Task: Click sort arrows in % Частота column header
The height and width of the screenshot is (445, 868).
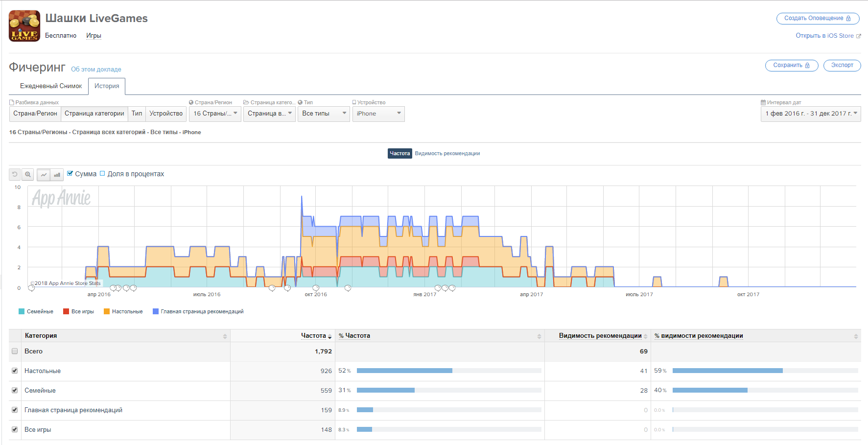Action: [539, 336]
